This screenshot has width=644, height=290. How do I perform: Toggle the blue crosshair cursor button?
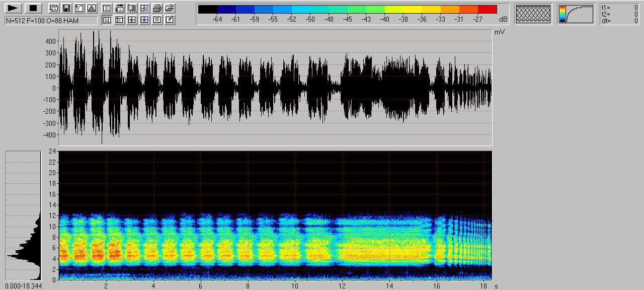tap(144, 20)
